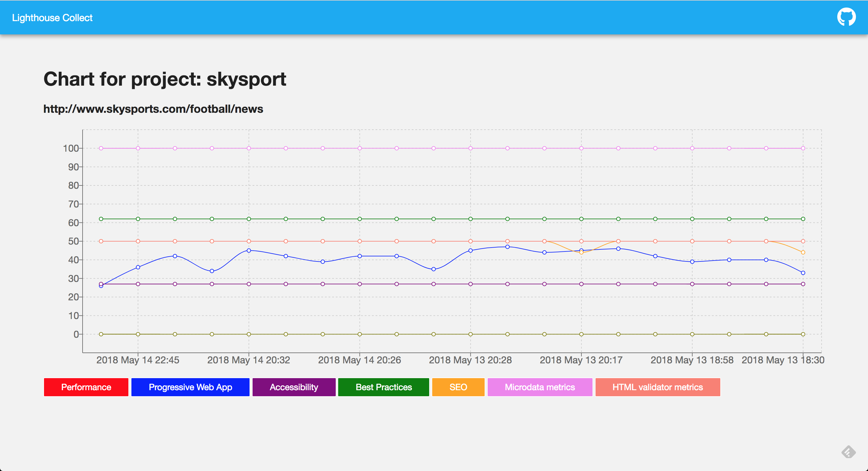
Task: Toggle the Performance series button
Action: tap(86, 387)
